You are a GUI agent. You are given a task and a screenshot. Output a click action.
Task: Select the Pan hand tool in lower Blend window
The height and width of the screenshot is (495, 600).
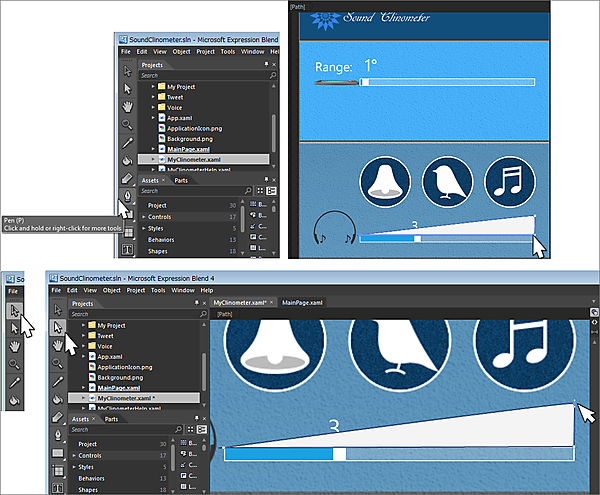coord(58,344)
